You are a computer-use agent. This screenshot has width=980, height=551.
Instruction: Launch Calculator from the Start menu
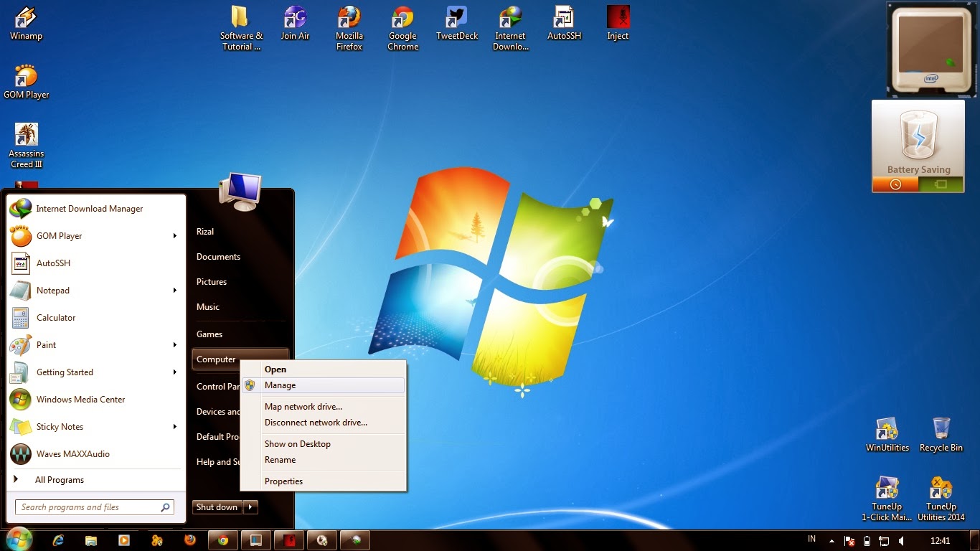point(55,318)
